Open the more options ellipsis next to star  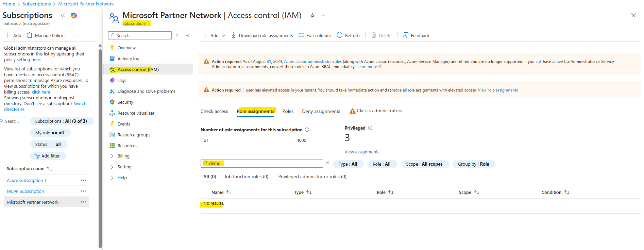tap(323, 15)
